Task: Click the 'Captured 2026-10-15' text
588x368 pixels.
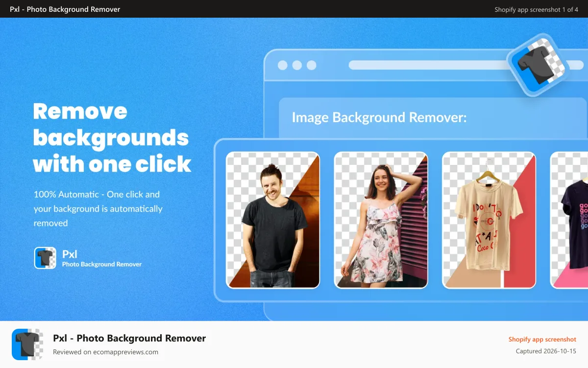Action: coord(546,351)
